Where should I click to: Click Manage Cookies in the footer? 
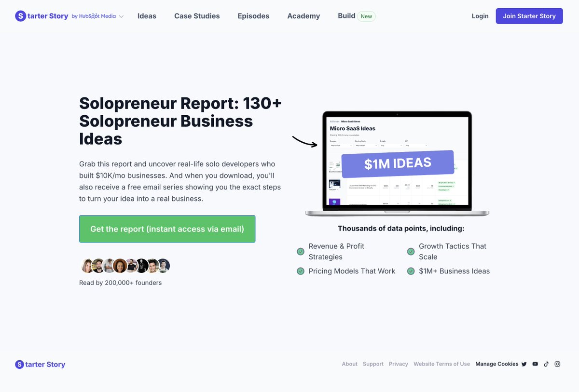(x=497, y=364)
